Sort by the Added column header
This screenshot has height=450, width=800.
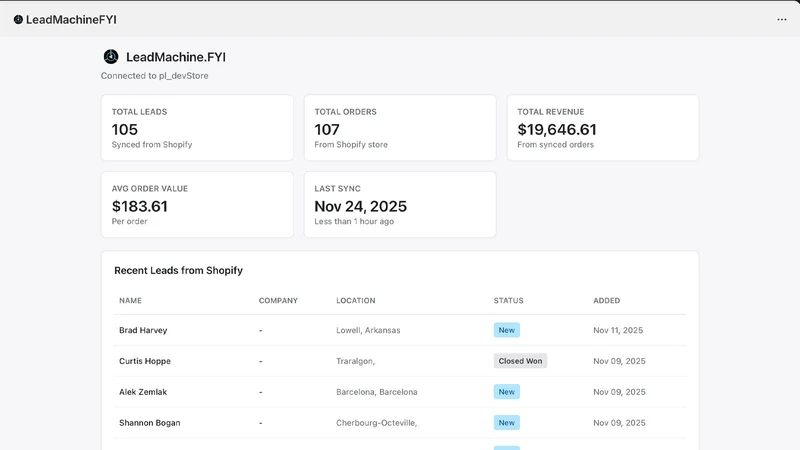point(607,301)
